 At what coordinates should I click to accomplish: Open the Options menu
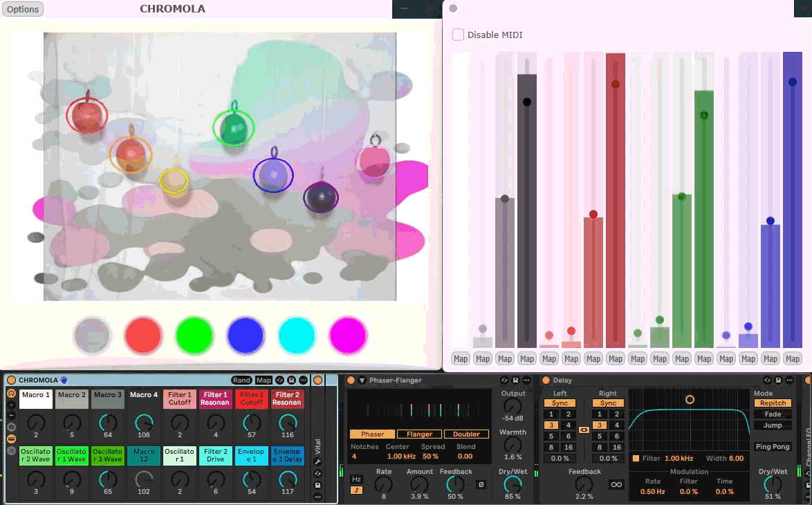pyautogui.click(x=21, y=9)
